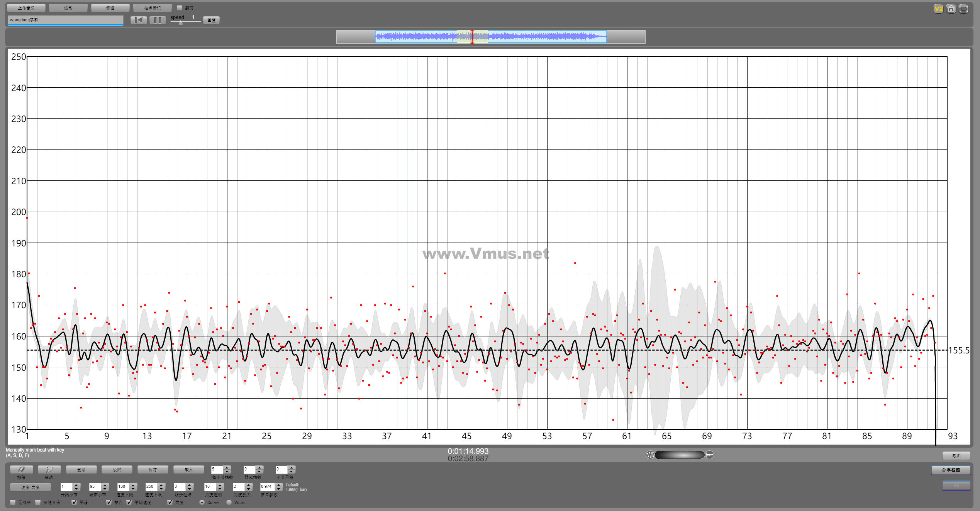Select the Worm radio button

click(x=229, y=502)
